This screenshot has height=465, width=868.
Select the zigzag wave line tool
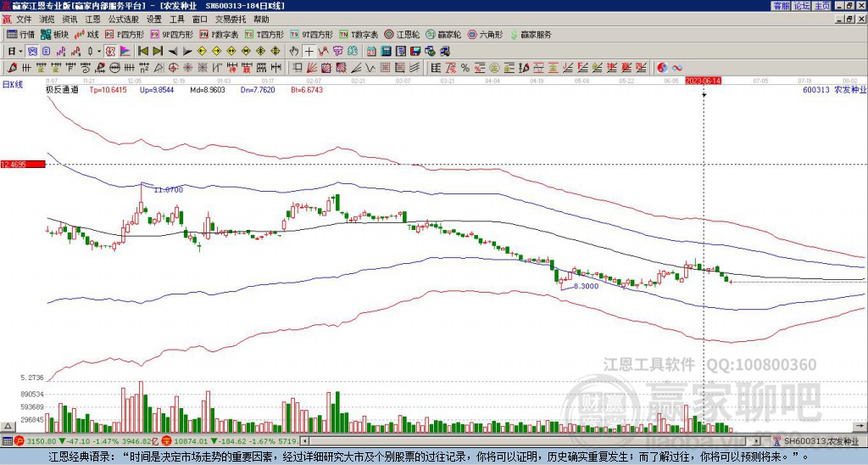pyautogui.click(x=370, y=68)
